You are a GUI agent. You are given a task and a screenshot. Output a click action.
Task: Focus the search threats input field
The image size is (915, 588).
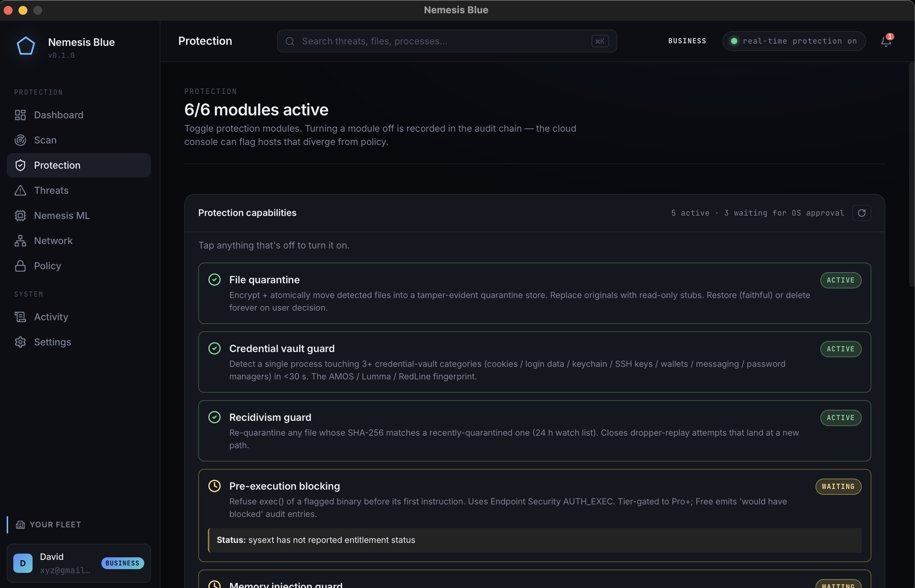coord(447,41)
